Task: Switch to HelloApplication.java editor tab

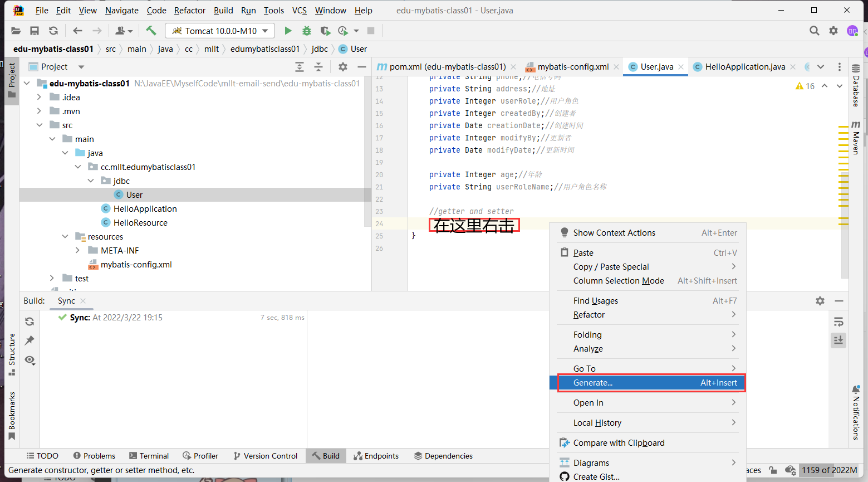Action: (745, 67)
